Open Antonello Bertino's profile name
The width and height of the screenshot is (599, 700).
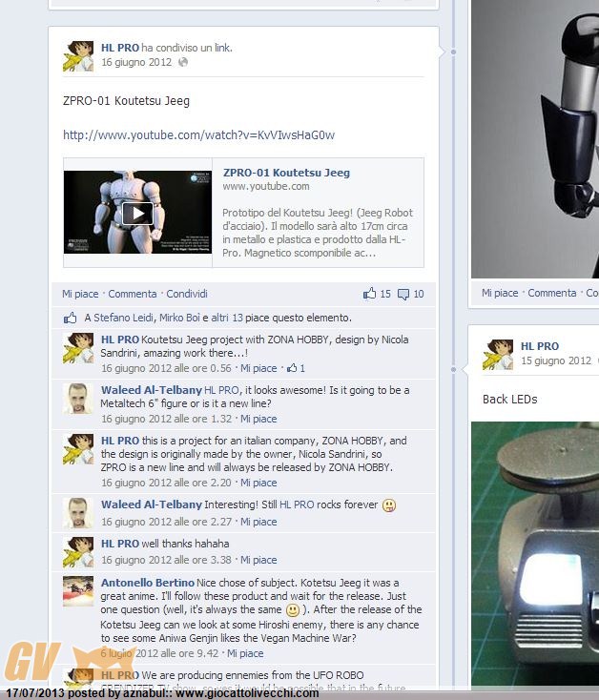tap(147, 583)
